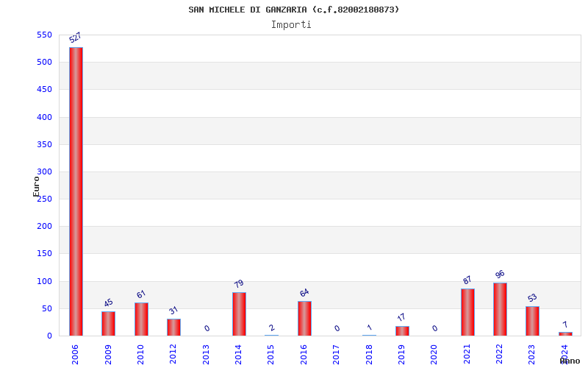Image resolution: width=588 pixels, height=368 pixels.
Task: Click the 2017 x-axis year label
Action: coord(337,355)
